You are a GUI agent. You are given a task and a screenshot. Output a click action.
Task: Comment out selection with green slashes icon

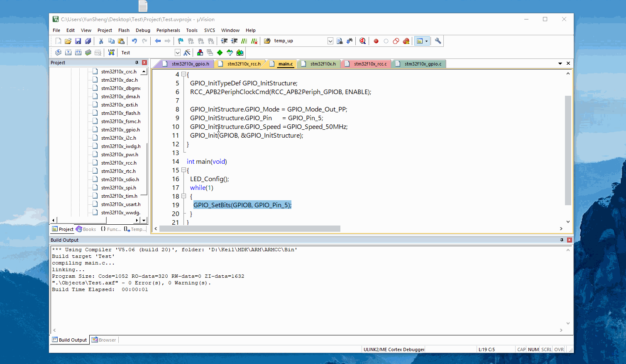pyautogui.click(x=244, y=41)
